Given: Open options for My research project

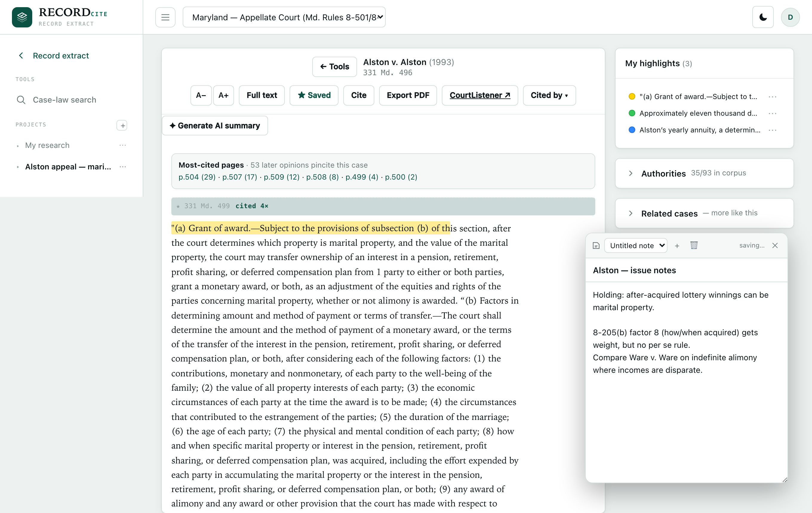Looking at the screenshot, I should [x=122, y=145].
